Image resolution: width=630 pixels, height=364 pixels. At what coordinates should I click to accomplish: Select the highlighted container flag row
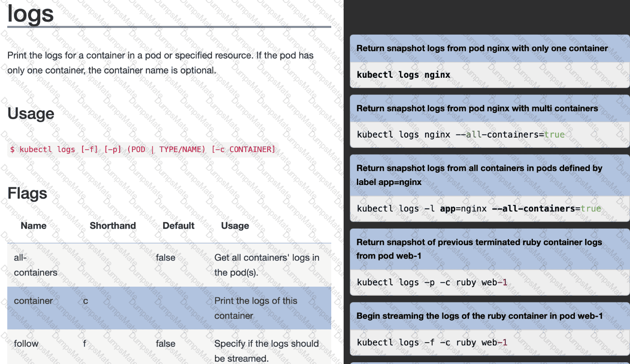coord(169,308)
